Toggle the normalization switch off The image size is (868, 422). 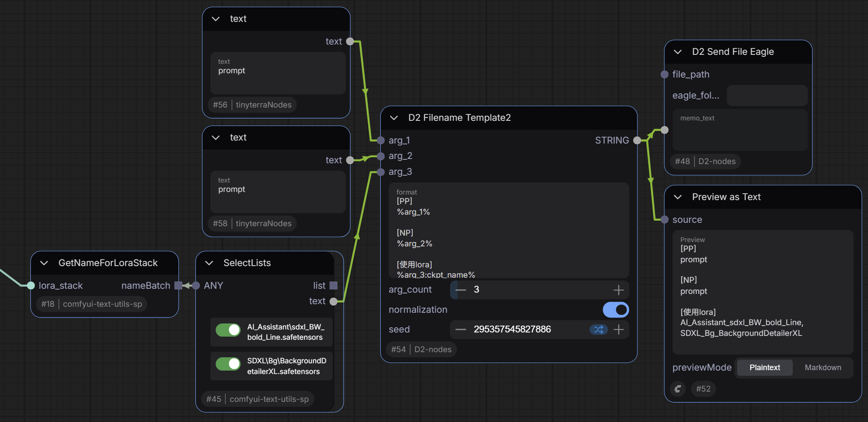click(x=616, y=310)
